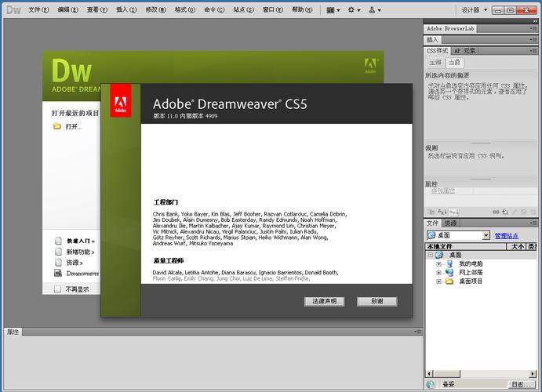
Task: Click the 致谢 button in About dialog
Action: (377, 301)
